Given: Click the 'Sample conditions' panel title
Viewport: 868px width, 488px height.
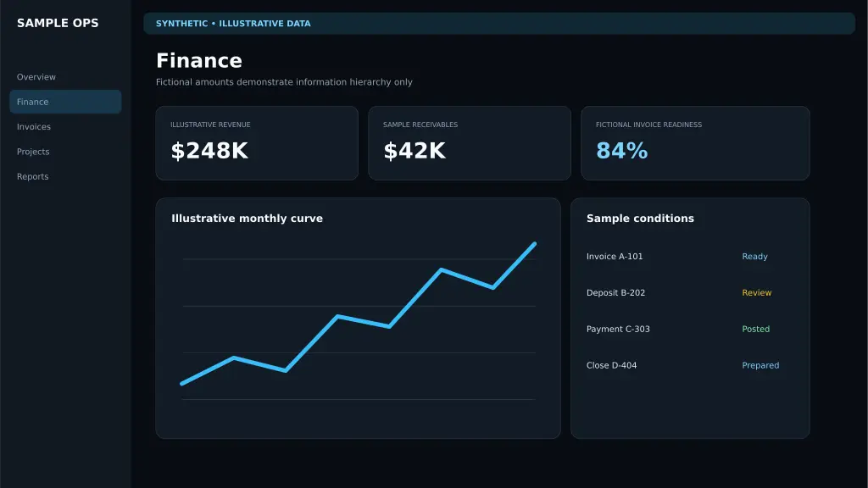Looking at the screenshot, I should pos(640,219).
